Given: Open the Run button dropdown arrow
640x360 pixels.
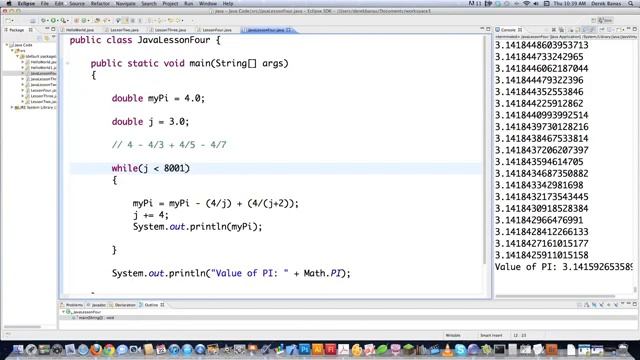Looking at the screenshot, I should [58, 20].
